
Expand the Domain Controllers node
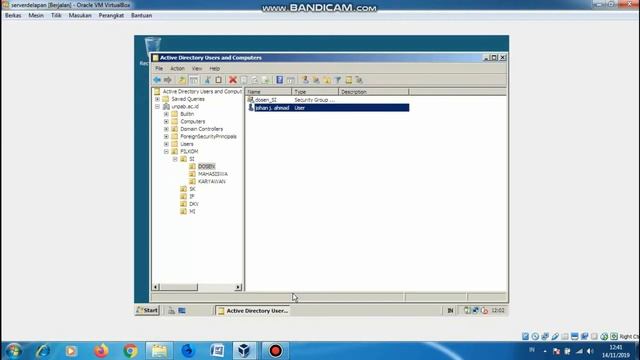tap(167, 129)
